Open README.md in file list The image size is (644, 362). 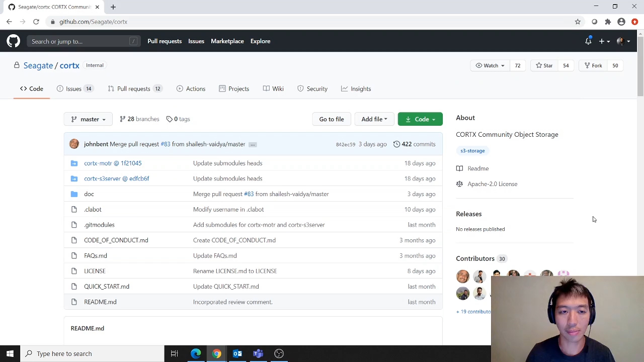click(x=100, y=302)
